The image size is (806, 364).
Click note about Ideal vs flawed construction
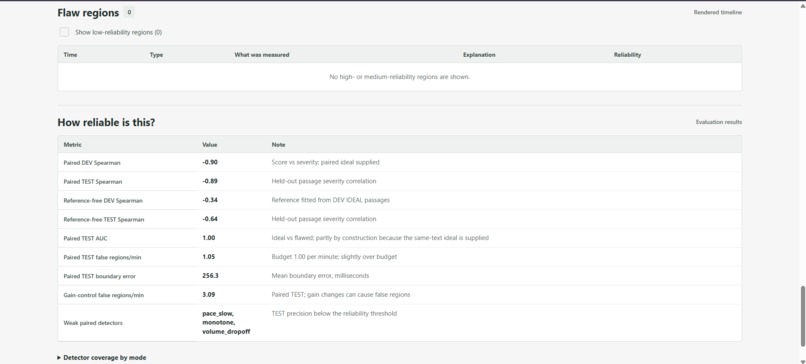coord(380,238)
